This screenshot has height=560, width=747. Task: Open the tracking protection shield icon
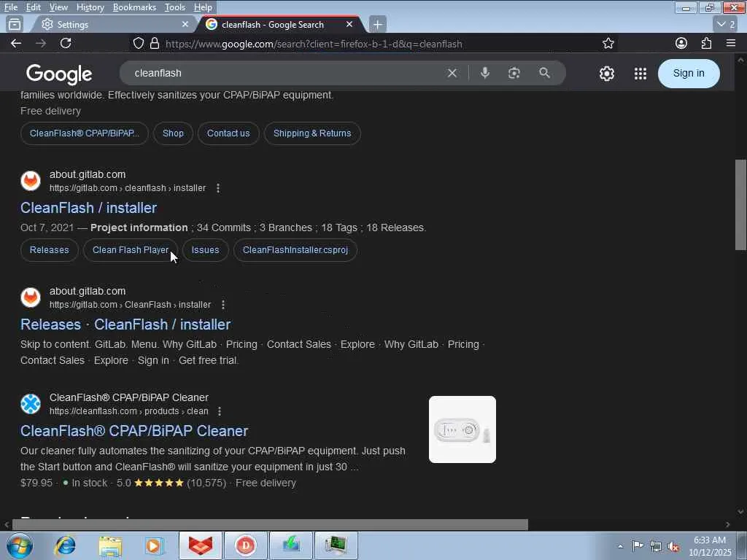[x=138, y=44]
